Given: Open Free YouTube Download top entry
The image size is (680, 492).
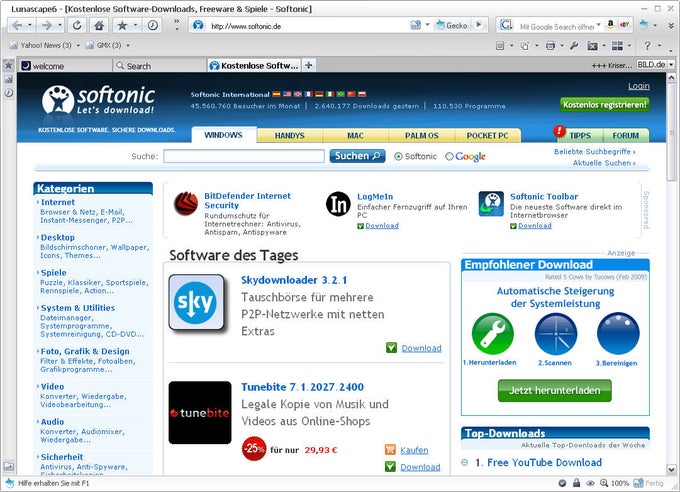Looking at the screenshot, I should pyautogui.click(x=544, y=462).
